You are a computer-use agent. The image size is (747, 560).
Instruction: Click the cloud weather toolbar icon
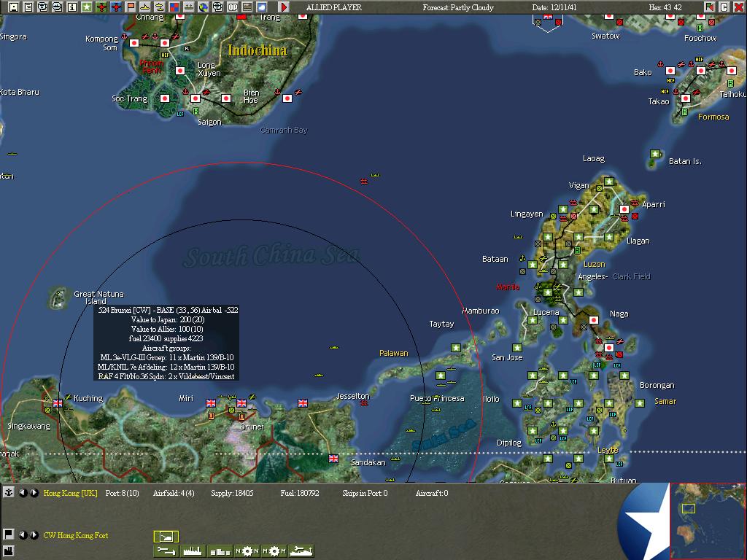tap(262, 7)
